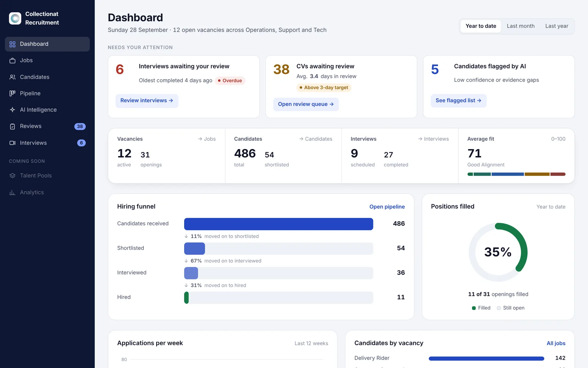This screenshot has width=588, height=368.
Task: Click the Reviews badge showing 38
Action: [x=80, y=126]
